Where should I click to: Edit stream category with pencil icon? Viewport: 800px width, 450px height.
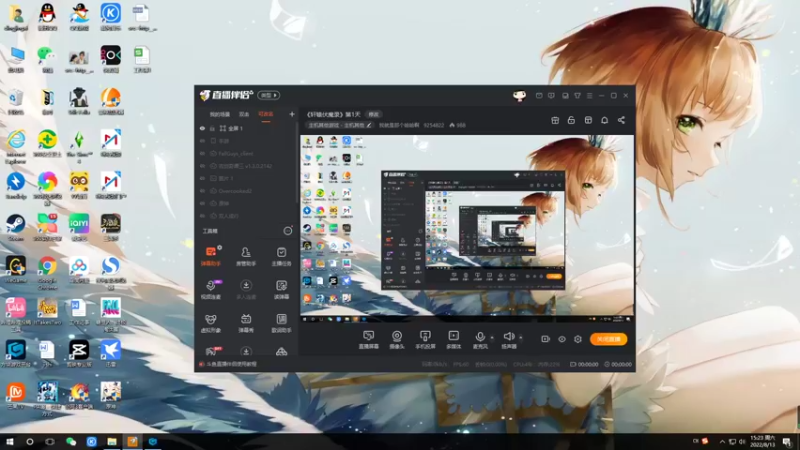click(x=369, y=125)
